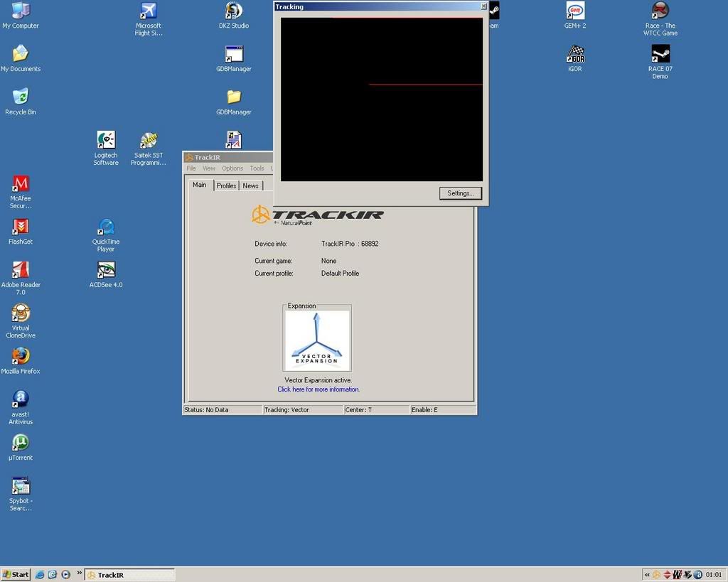Click the avast! icon in the system tray
728x582 pixels.
pyautogui.click(x=697, y=574)
